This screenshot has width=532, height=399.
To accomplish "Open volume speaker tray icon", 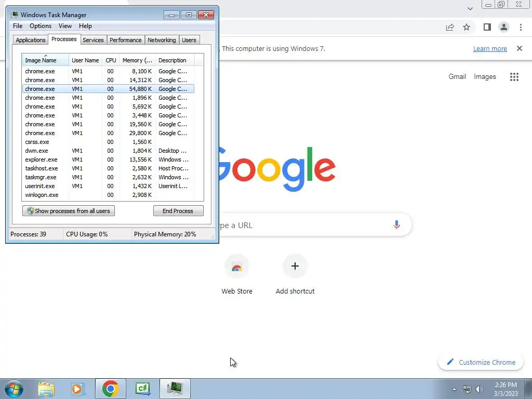I will point(479,389).
